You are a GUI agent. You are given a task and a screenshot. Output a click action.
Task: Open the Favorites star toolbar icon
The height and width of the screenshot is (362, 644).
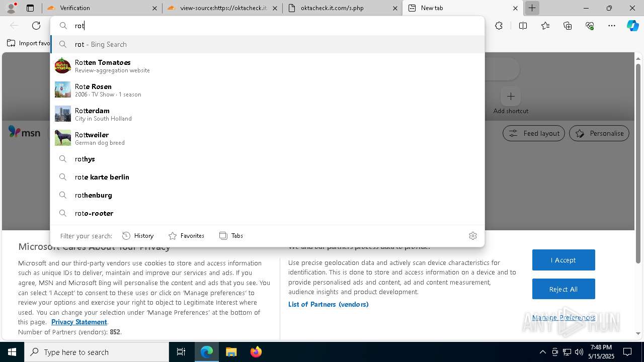click(x=545, y=26)
